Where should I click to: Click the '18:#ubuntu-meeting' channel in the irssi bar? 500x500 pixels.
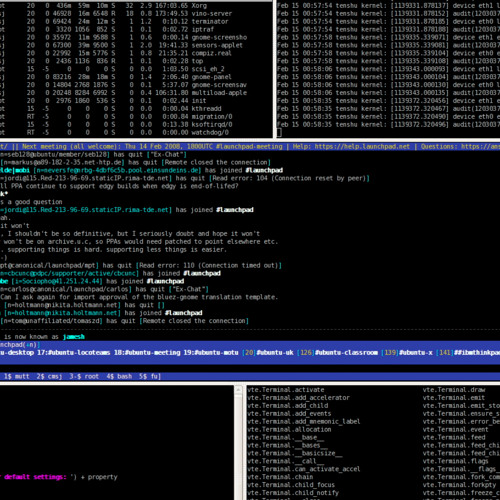pyautogui.click(x=147, y=353)
